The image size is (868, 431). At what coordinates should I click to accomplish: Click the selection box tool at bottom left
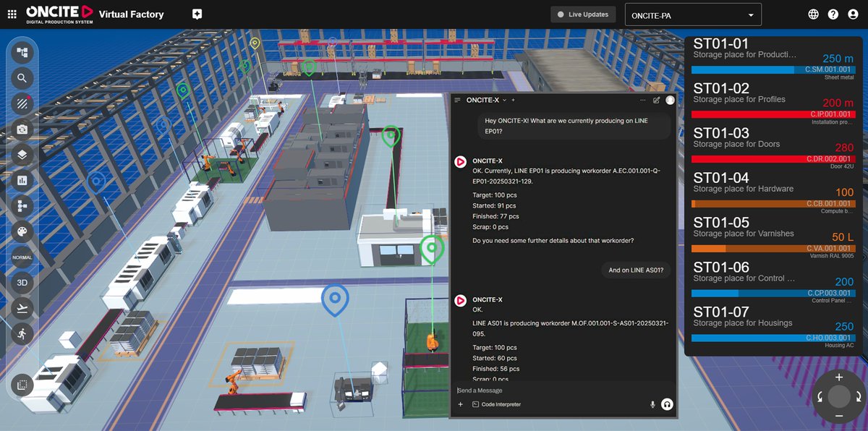tap(22, 385)
